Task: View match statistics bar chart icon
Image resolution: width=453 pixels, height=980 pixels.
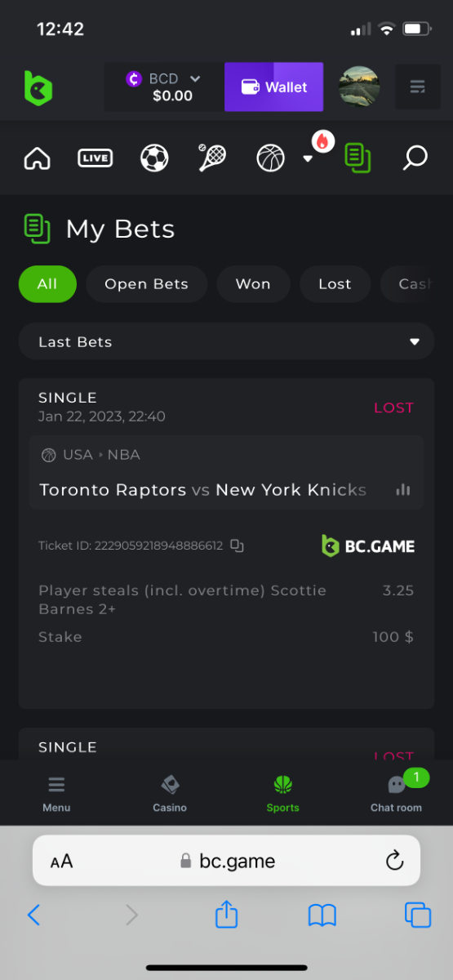Action: [402, 490]
